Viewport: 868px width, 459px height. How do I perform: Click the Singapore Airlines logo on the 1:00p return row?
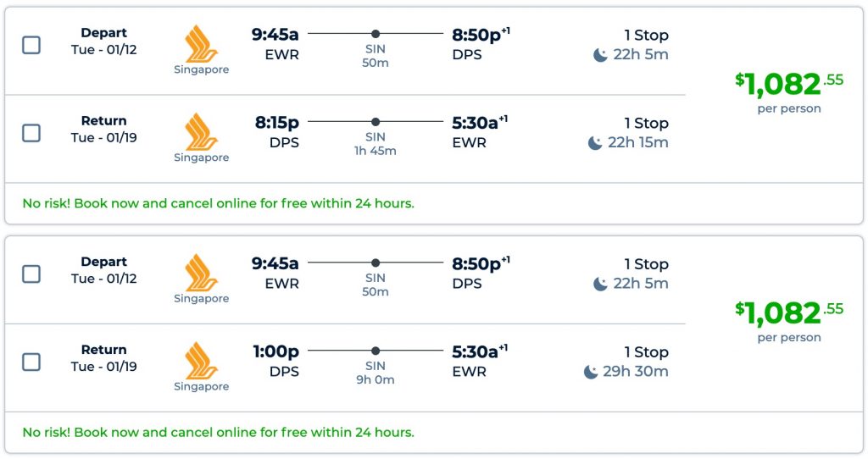[x=202, y=360]
